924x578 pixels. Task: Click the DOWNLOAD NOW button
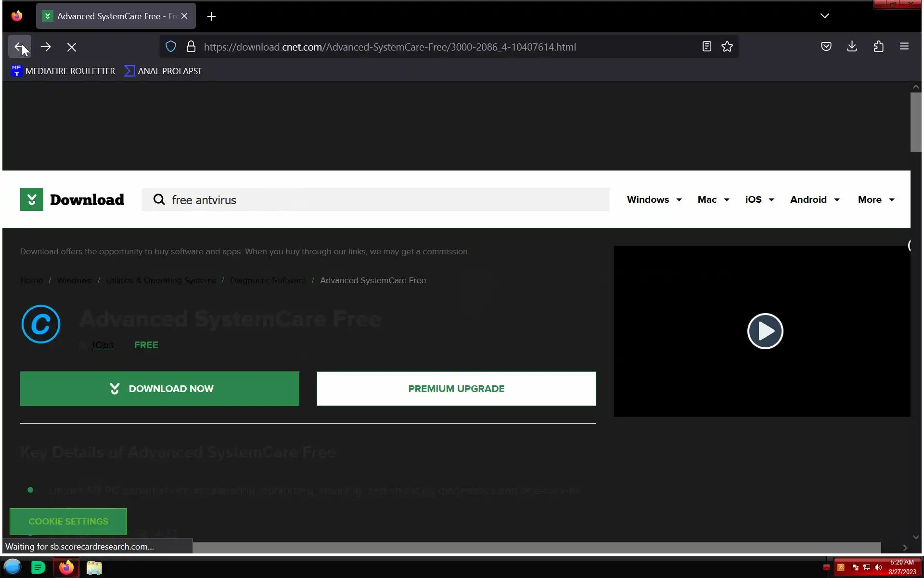pyautogui.click(x=159, y=389)
